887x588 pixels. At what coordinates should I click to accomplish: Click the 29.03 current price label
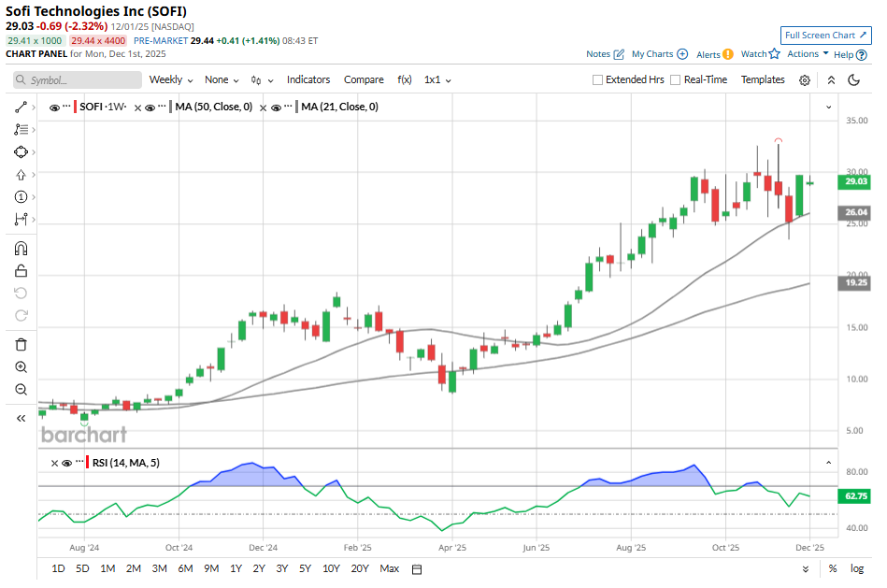[x=855, y=181]
